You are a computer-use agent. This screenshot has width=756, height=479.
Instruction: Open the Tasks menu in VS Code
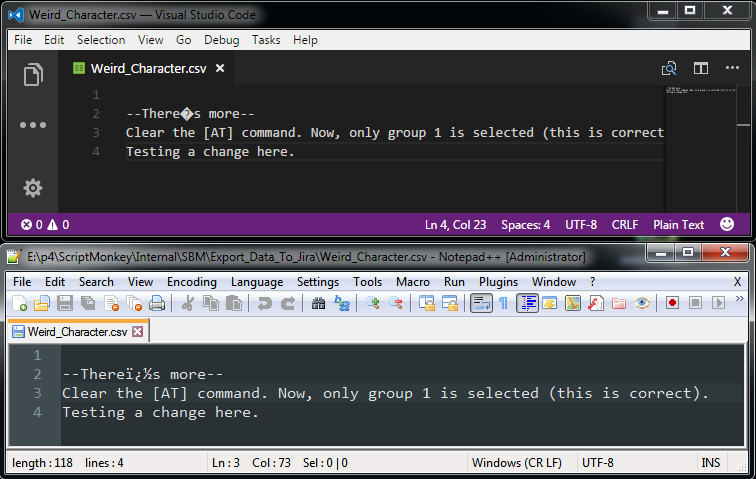(x=266, y=40)
